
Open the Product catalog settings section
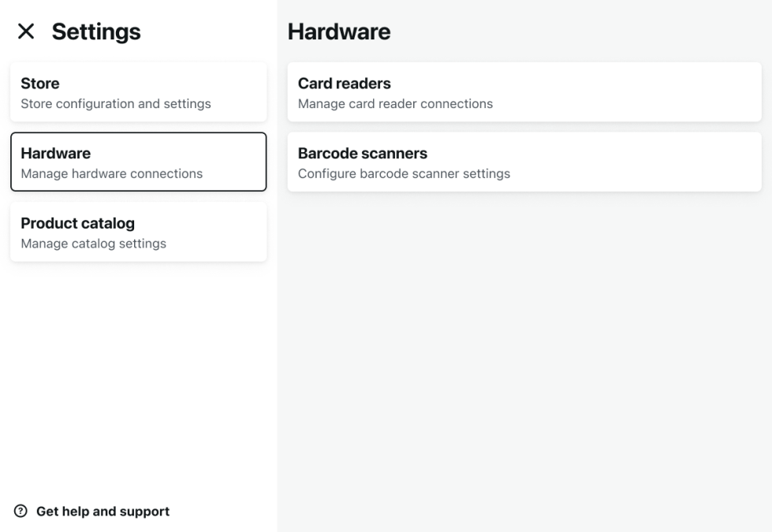point(138,232)
